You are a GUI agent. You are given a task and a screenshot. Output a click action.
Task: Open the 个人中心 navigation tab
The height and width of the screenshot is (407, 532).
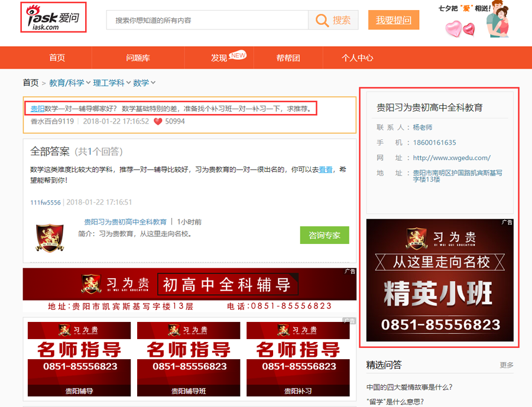pyautogui.click(x=357, y=58)
